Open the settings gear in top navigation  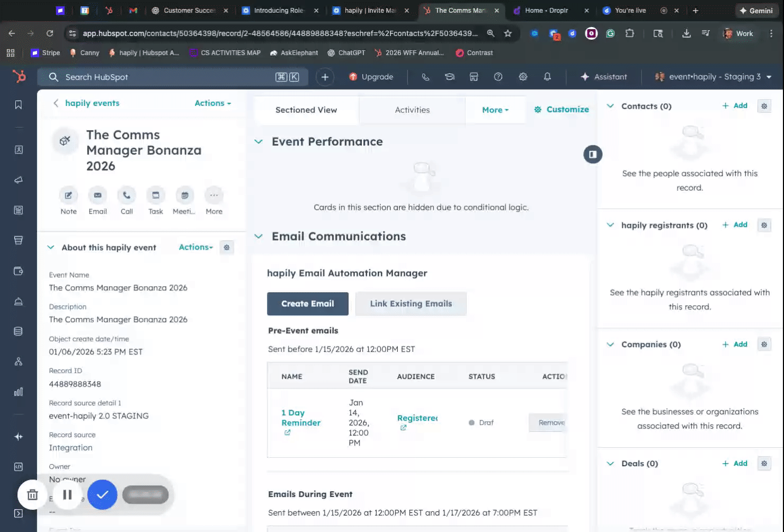[523, 77]
